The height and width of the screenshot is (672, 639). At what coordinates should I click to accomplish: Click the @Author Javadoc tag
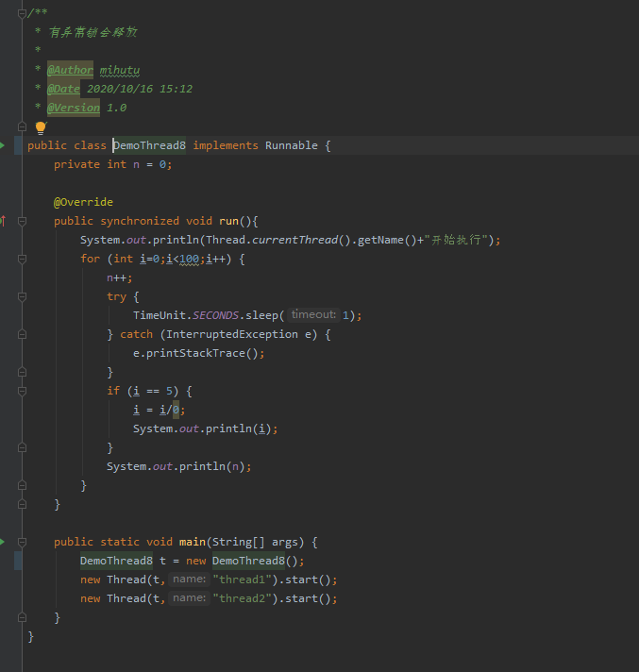(70, 70)
